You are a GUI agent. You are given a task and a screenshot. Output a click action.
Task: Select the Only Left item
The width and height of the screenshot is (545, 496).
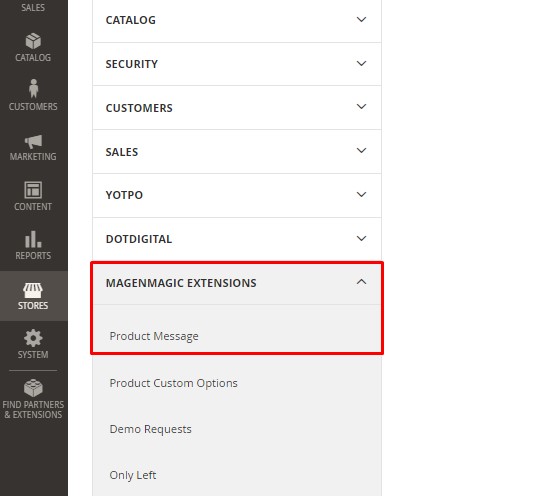(133, 475)
